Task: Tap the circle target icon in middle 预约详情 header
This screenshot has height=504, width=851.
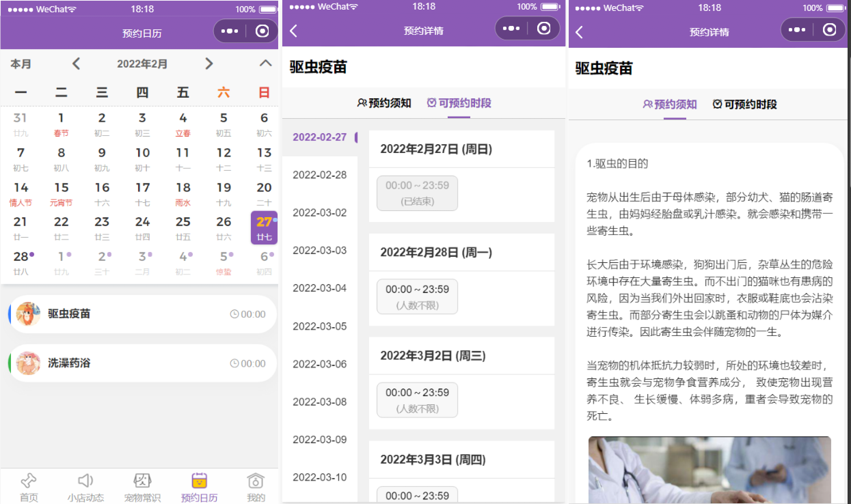Action: 544,28
